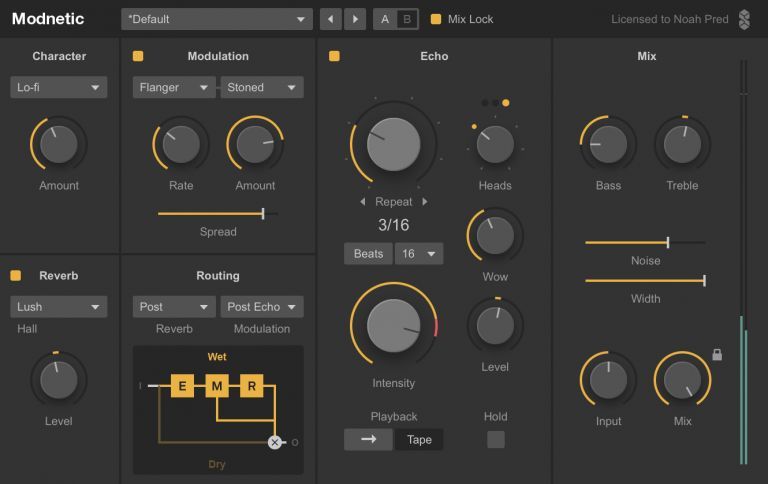
Task: Click the Mix knob lock icon
Action: (x=716, y=355)
